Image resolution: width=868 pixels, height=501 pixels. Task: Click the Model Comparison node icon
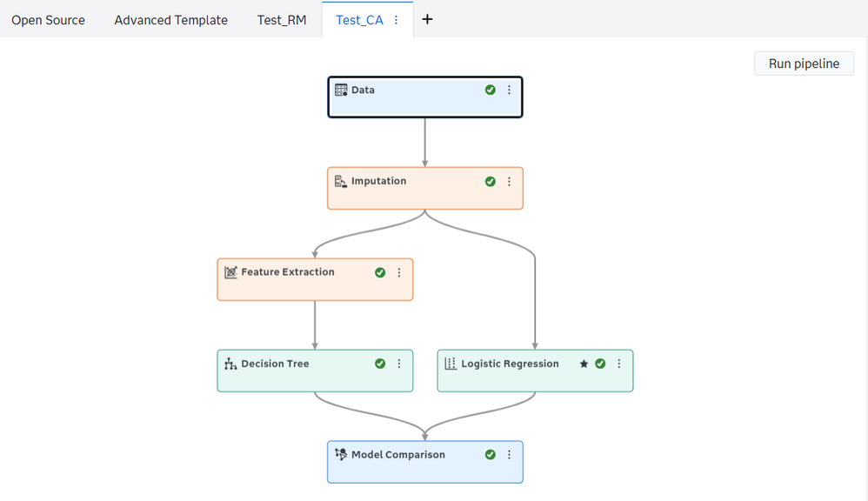point(341,455)
